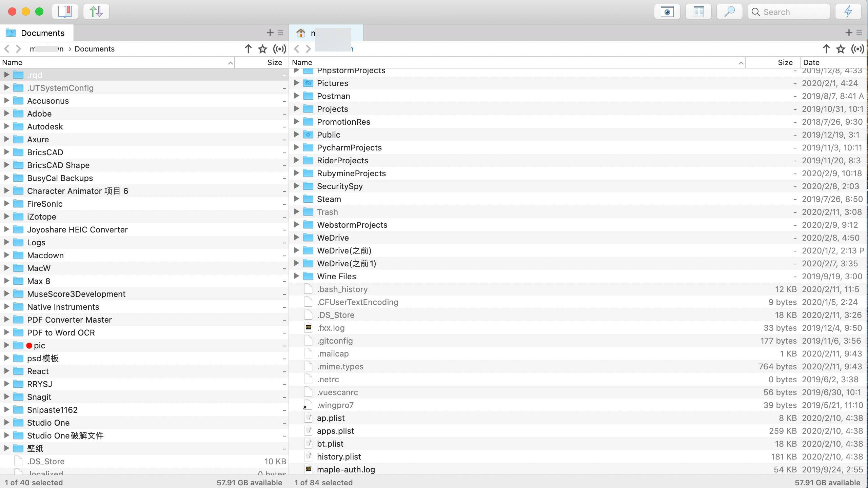This screenshot has width=868, height=488.
Task: Sort left pane by Name column
Action: (117, 62)
